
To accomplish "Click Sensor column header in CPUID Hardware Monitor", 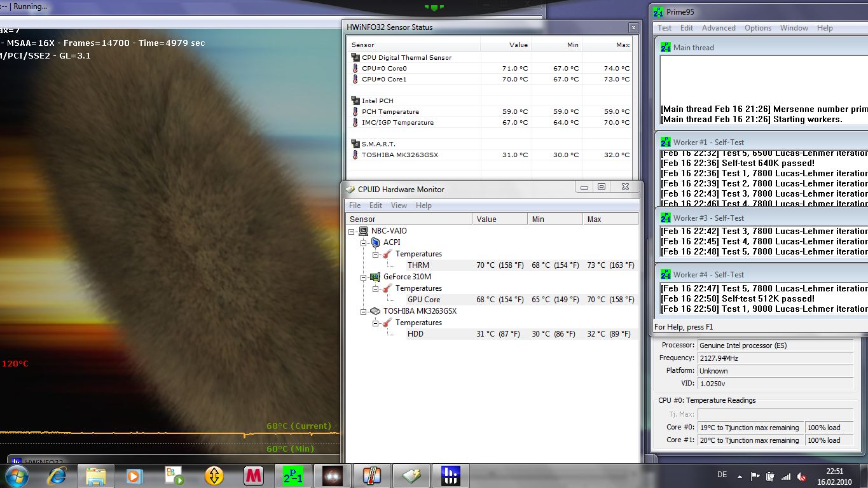I will [409, 219].
